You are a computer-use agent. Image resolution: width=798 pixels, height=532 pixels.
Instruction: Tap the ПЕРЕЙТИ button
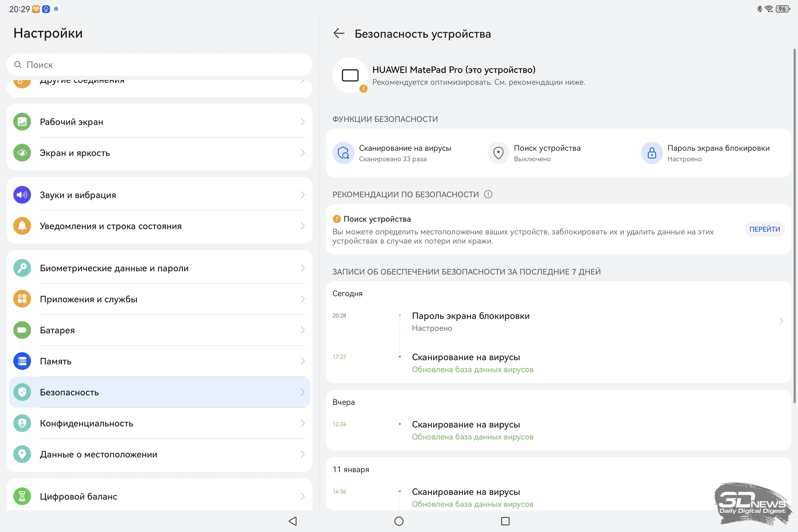pos(764,229)
